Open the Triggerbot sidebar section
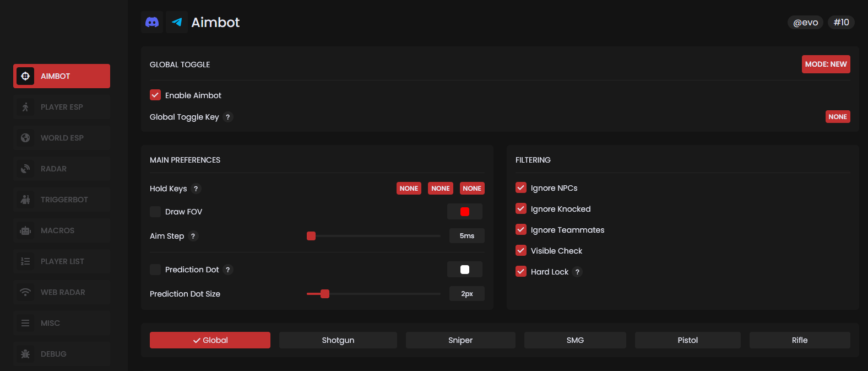This screenshot has width=868, height=371. tap(62, 200)
